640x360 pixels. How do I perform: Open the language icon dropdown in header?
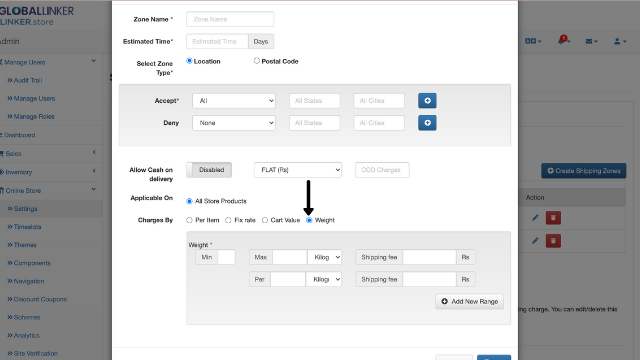(x=533, y=41)
